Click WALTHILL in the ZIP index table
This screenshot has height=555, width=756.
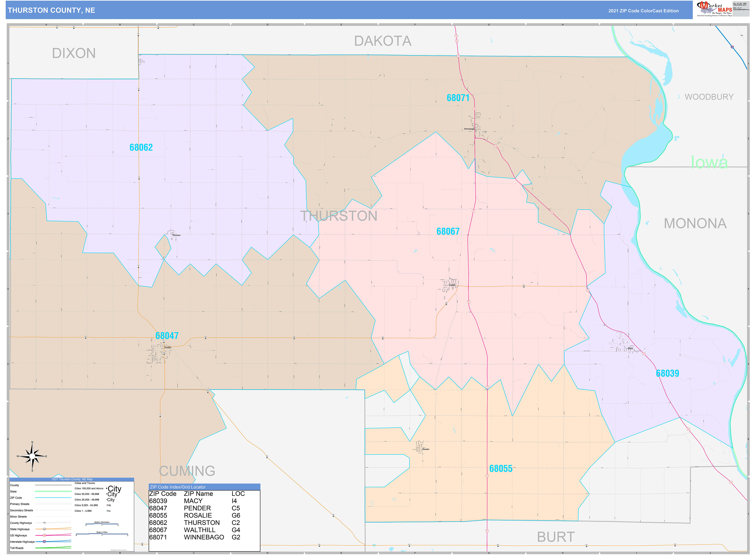pos(200,530)
